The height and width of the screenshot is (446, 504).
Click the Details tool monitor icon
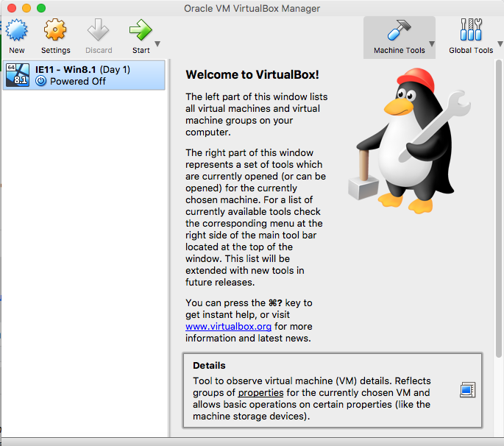click(x=466, y=389)
